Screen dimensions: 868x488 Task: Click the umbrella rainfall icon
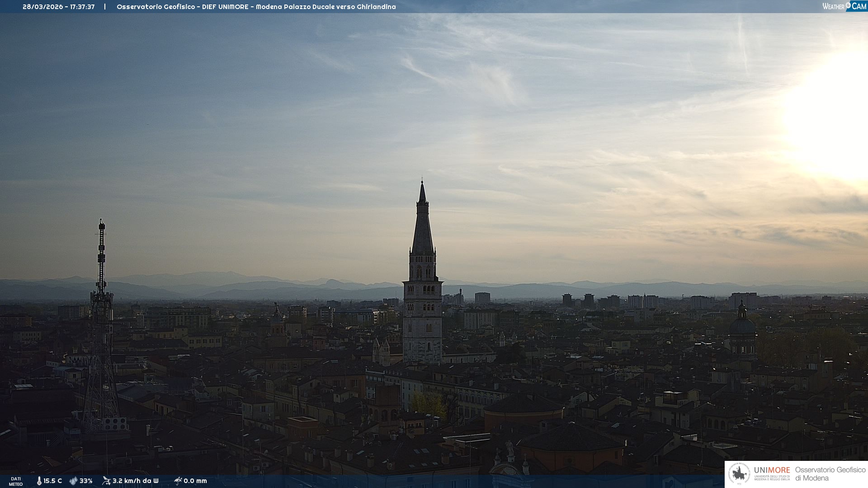point(178,481)
